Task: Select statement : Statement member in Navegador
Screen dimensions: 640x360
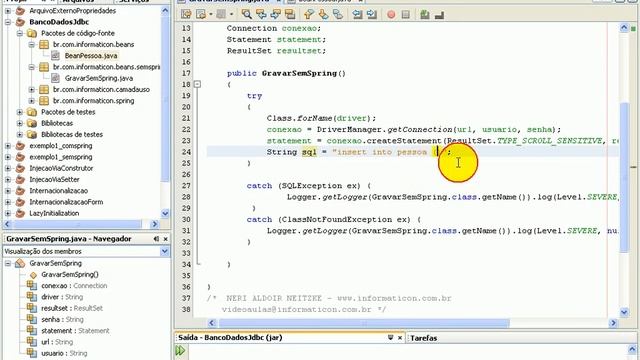Action: click(75, 331)
